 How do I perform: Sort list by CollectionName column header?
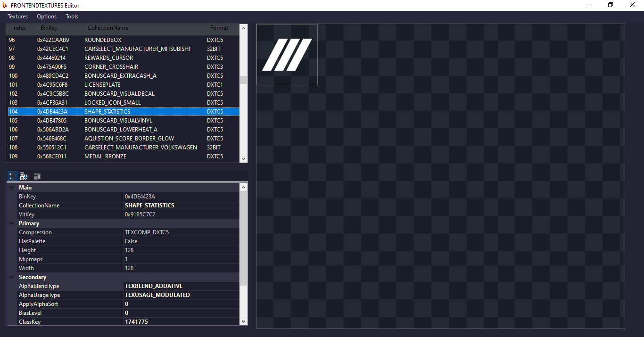point(108,28)
